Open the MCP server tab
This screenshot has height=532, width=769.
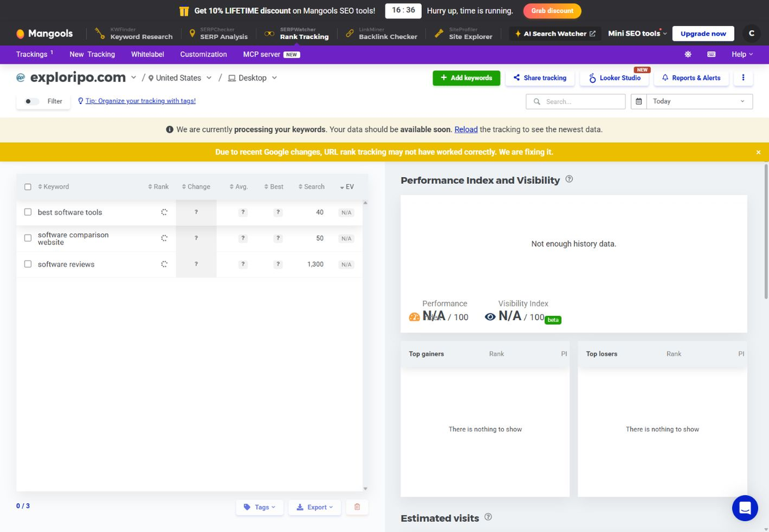271,54
